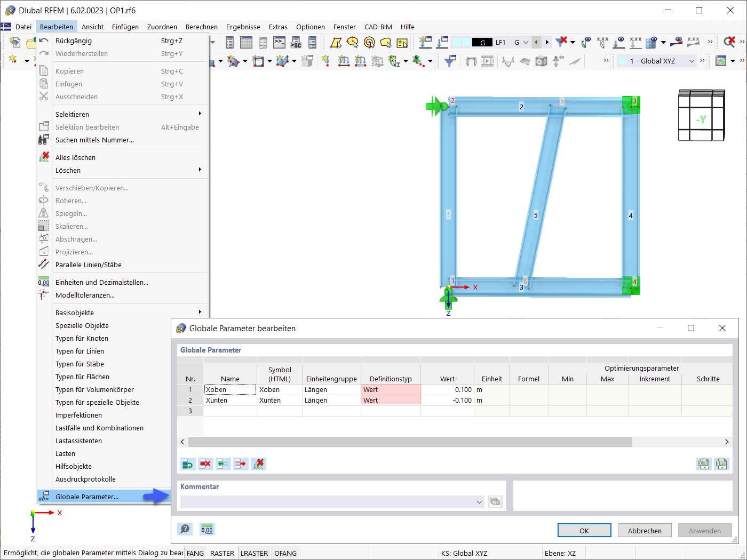The width and height of the screenshot is (747, 560).
Task: Click the OK button
Action: [x=584, y=531]
